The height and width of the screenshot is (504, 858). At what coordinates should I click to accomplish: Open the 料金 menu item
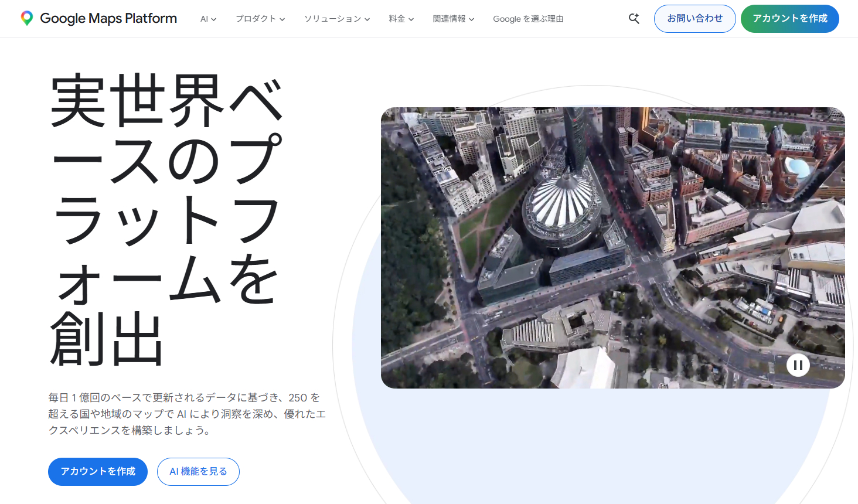point(397,19)
